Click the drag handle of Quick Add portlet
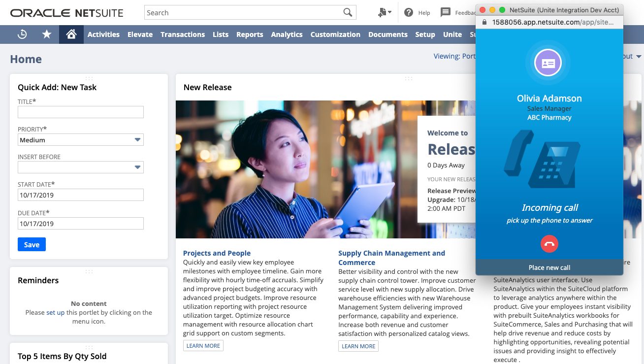 tap(89, 78)
